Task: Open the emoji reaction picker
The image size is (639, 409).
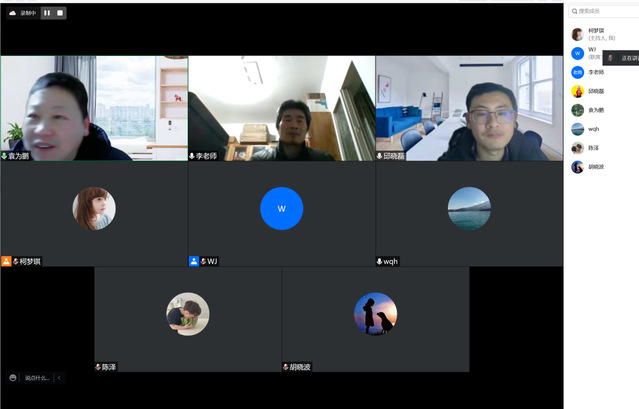Action: pyautogui.click(x=13, y=378)
